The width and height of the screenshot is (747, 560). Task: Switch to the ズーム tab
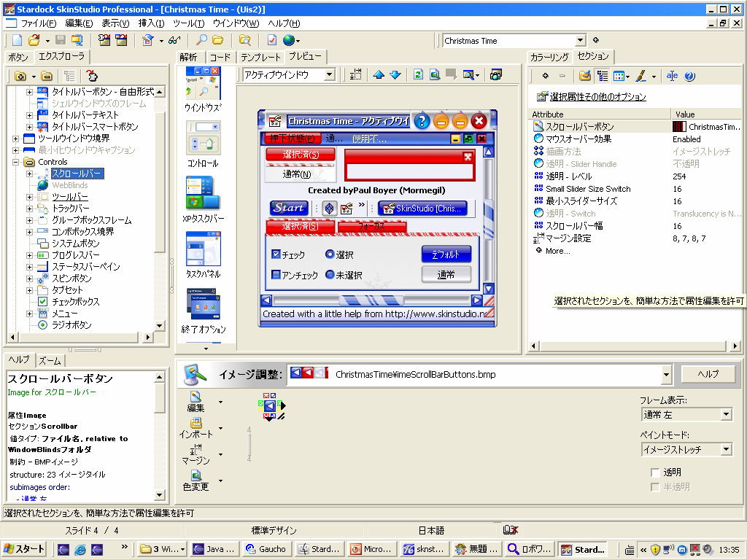point(50,360)
